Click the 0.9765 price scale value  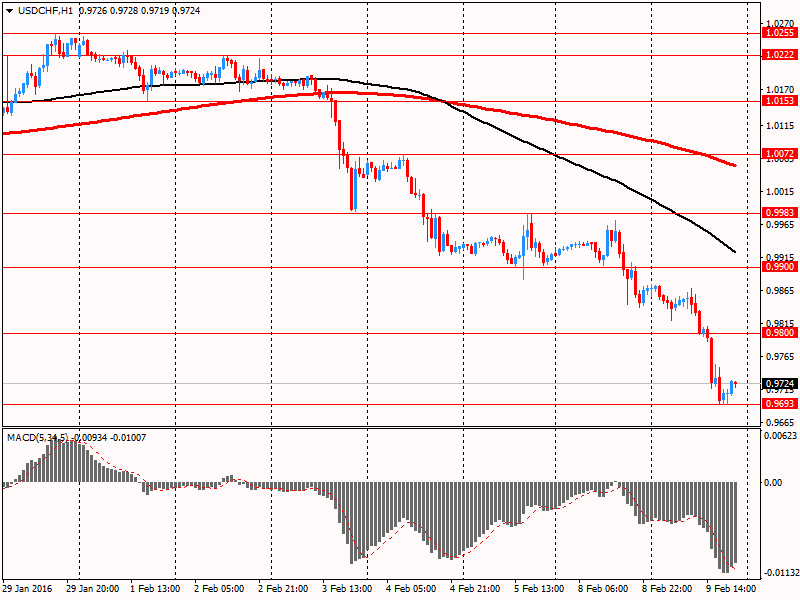click(780, 356)
